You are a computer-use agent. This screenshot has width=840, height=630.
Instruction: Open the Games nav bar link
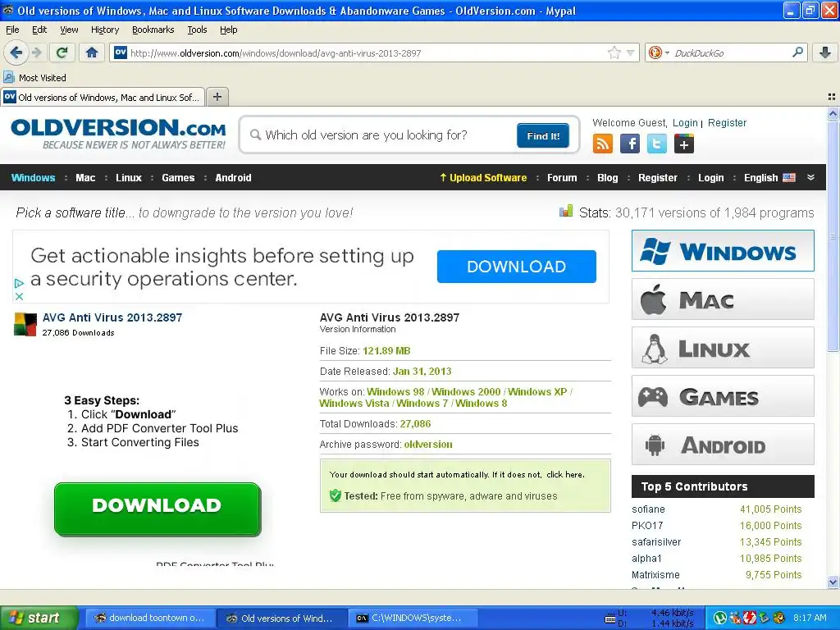pos(178,178)
